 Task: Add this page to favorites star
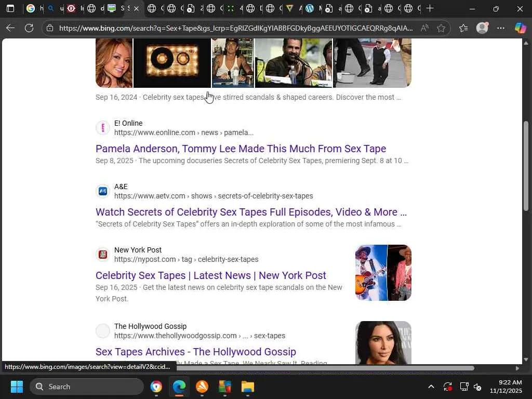coord(441,28)
